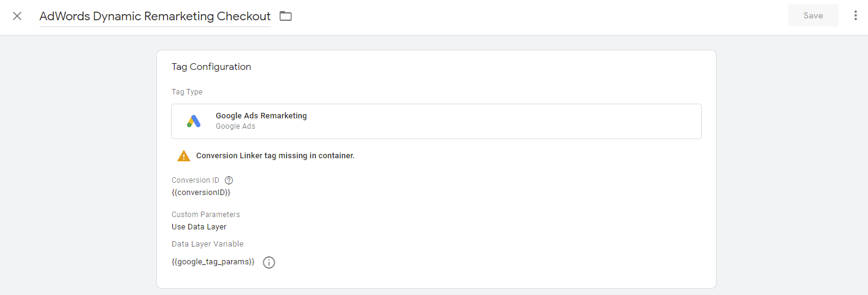868x295 pixels.
Task: Open the three-dot more actions menu
Action: [855, 16]
